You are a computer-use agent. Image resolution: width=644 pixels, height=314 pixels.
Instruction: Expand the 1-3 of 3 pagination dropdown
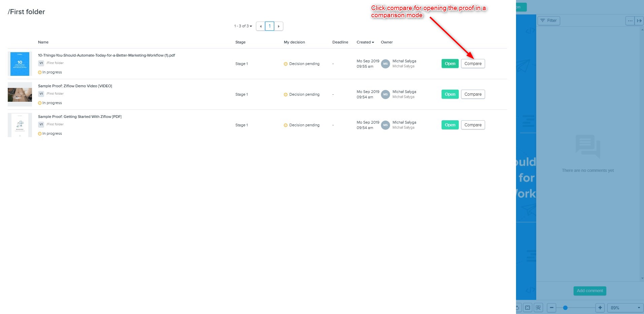point(243,26)
